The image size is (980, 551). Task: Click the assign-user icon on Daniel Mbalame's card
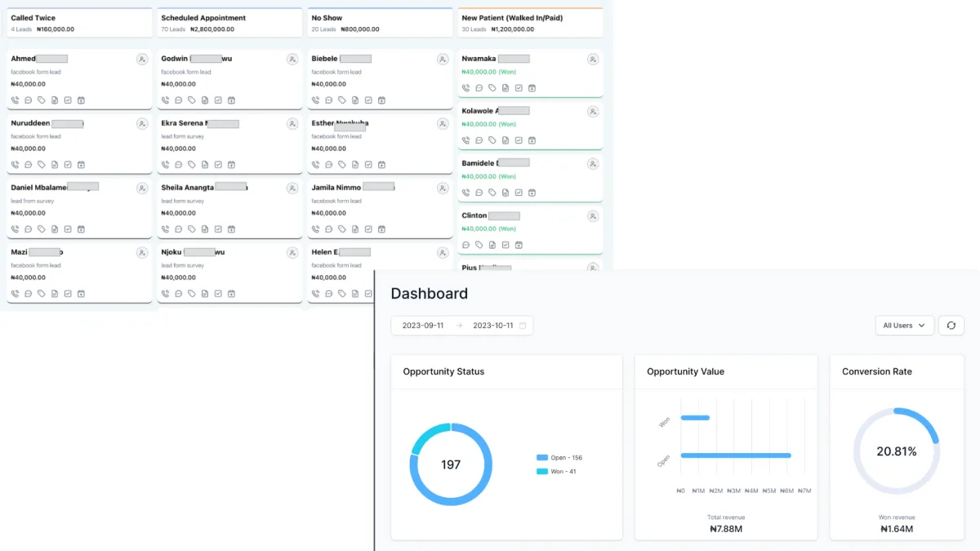[142, 189]
